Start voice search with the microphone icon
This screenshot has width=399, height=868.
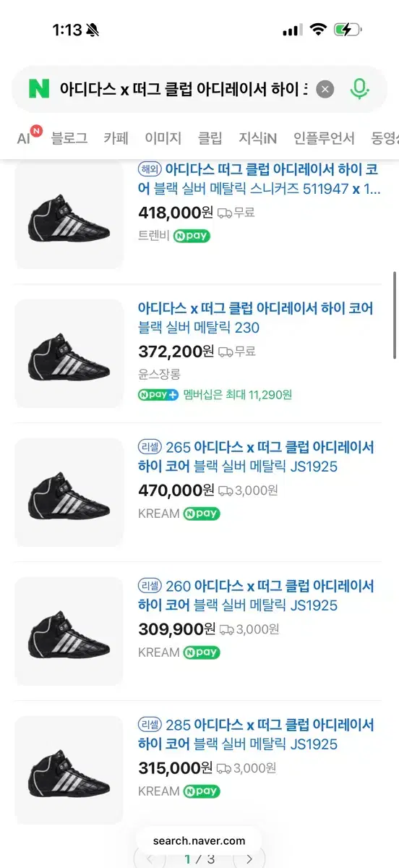click(x=359, y=89)
